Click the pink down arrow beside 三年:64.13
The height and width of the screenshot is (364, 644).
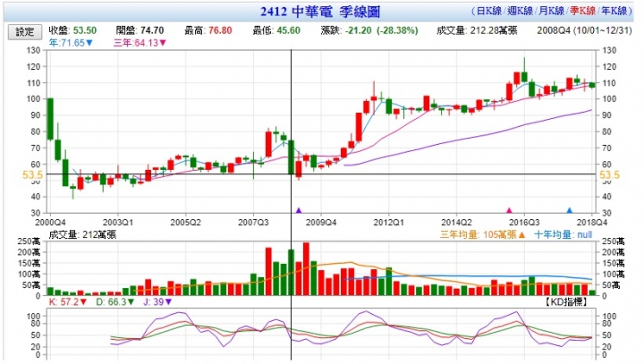point(163,43)
